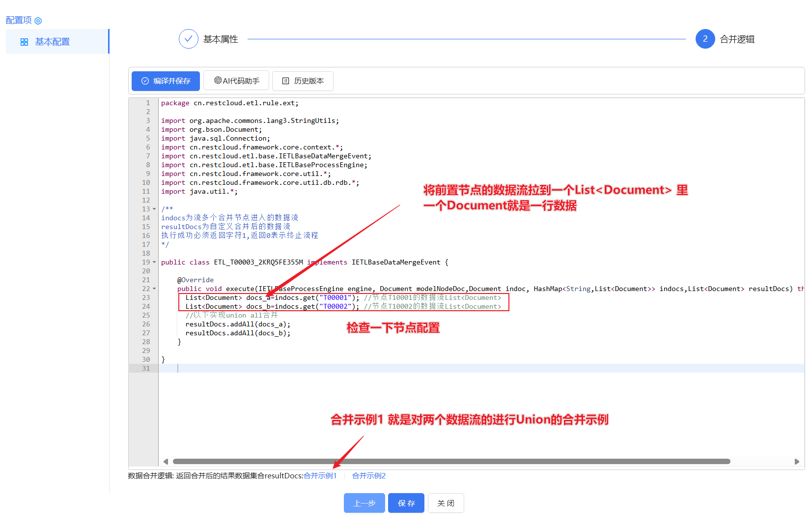Open the AI代码助手 button

[x=236, y=81]
